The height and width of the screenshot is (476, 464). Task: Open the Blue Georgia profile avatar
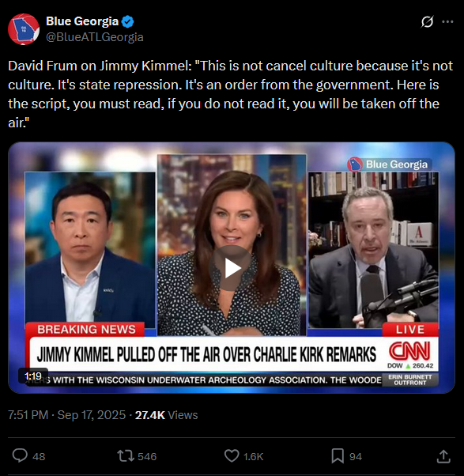24,29
